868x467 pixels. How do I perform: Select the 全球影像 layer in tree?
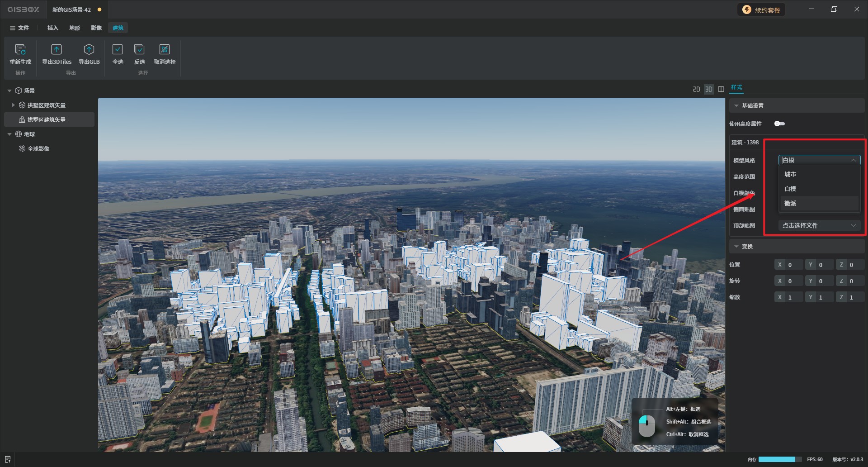coord(38,149)
